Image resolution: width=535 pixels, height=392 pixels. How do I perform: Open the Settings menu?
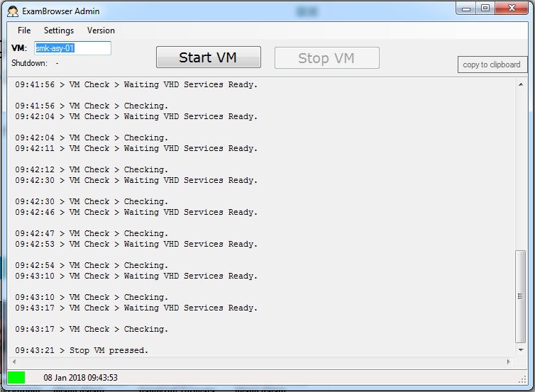(59, 30)
